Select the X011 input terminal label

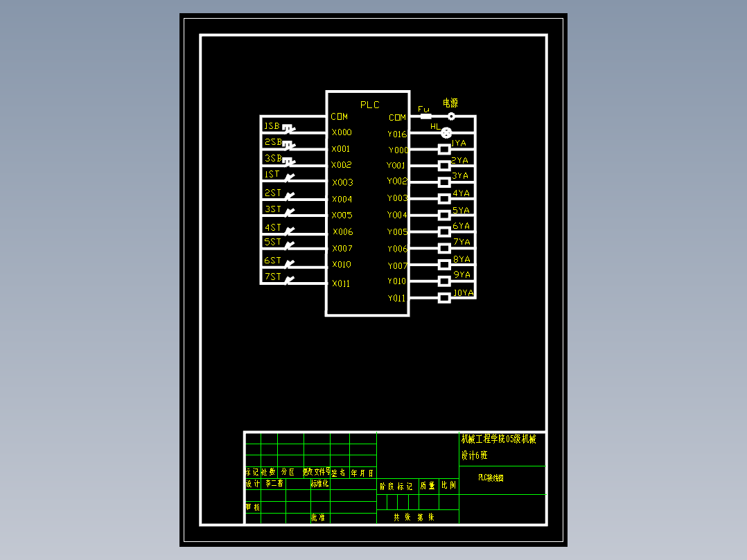341,283
